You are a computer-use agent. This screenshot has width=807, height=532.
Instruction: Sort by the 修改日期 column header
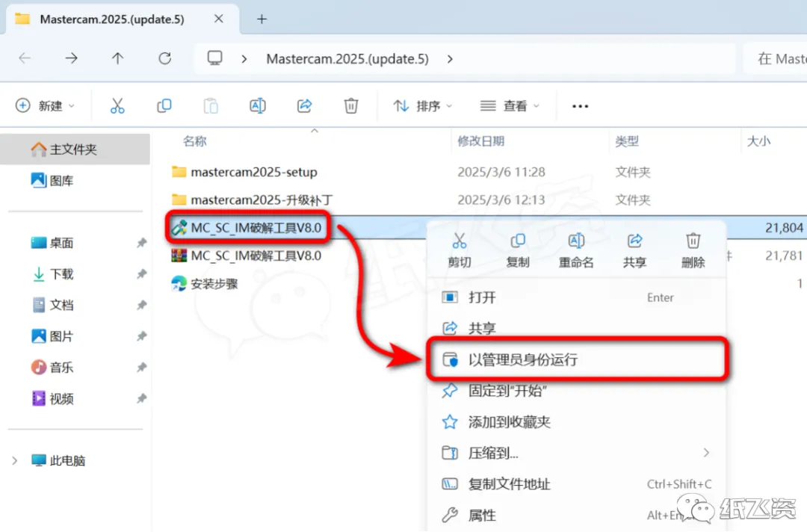coord(480,141)
